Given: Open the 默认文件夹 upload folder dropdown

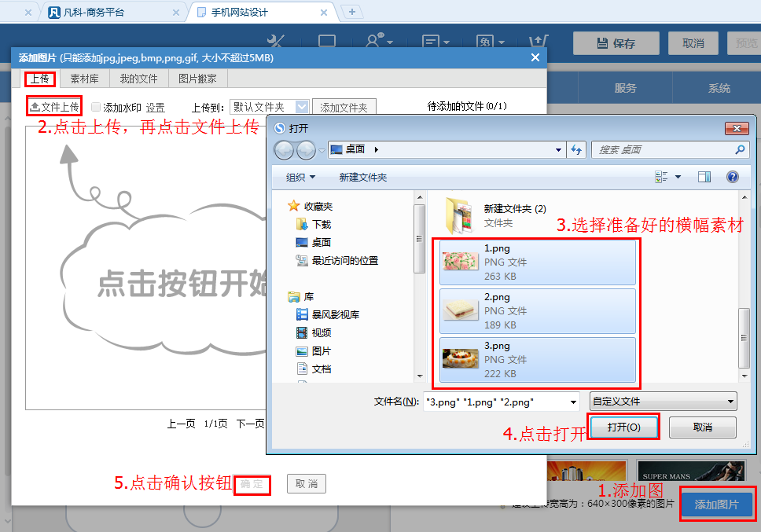Looking at the screenshot, I should point(302,107).
